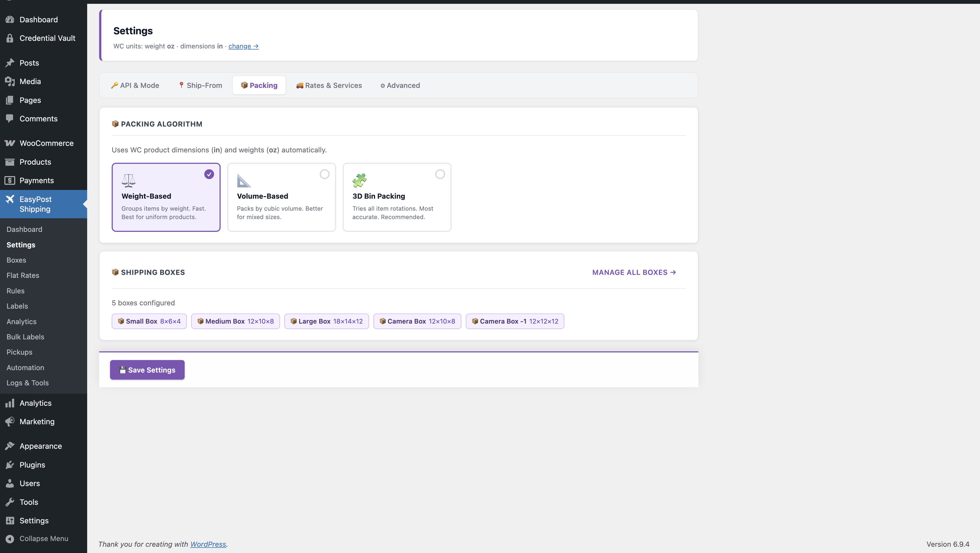This screenshot has width=980, height=553.
Task: Click the Save Settings button
Action: click(147, 370)
